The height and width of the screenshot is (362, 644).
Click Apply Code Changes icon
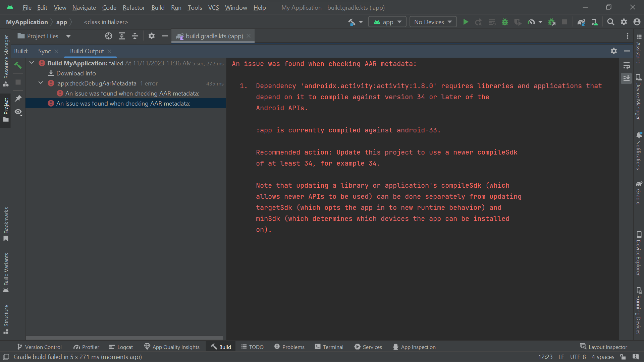pyautogui.click(x=492, y=22)
